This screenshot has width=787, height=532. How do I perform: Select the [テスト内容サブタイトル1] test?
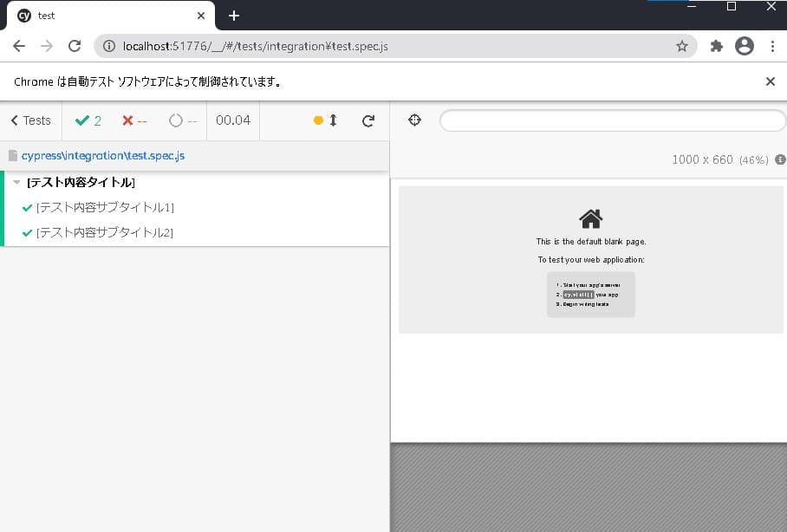[105, 207]
